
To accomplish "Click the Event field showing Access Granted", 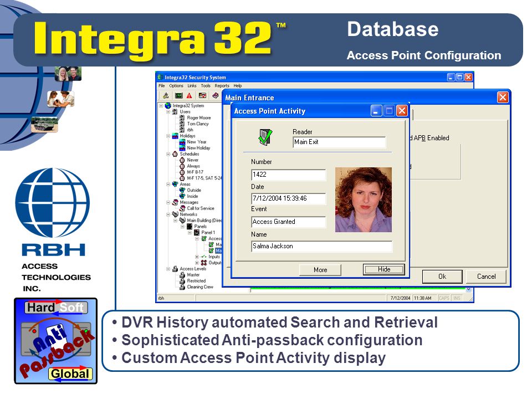I will [x=288, y=222].
